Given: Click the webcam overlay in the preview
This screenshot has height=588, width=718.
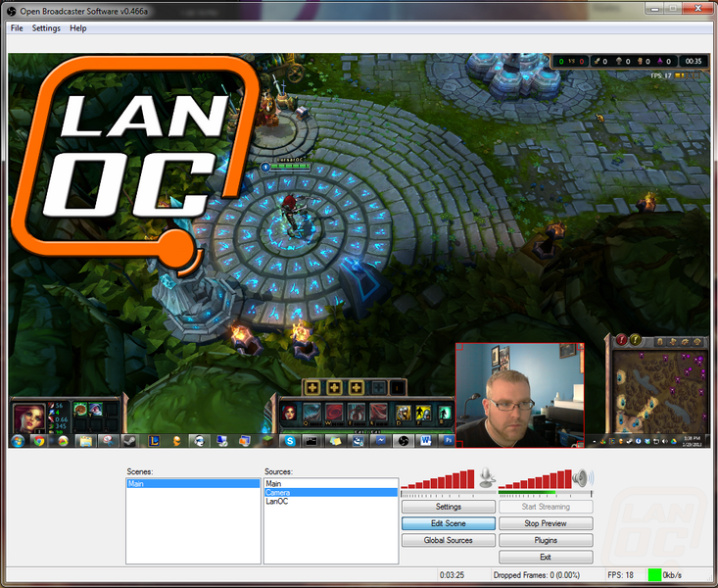Looking at the screenshot, I should point(520,395).
